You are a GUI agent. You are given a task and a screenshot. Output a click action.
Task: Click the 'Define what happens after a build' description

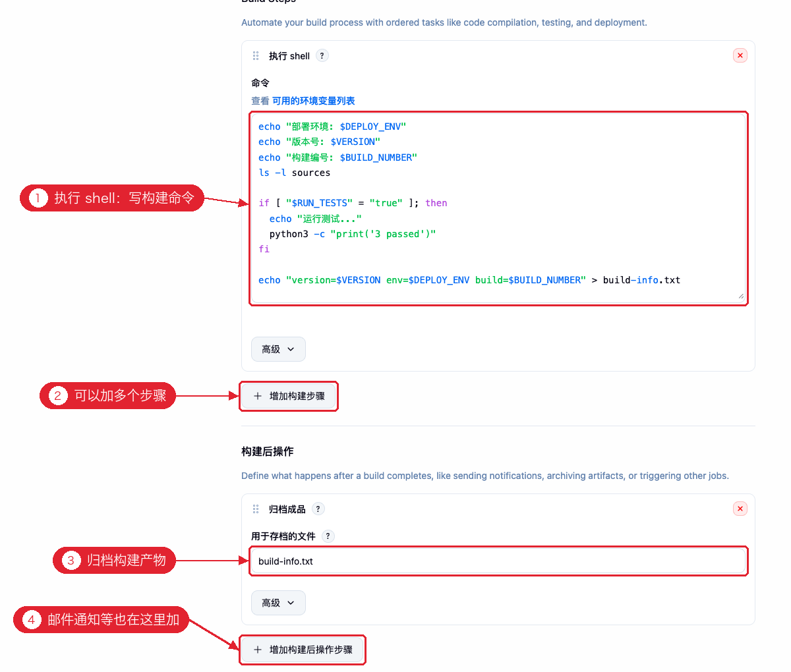(x=485, y=476)
